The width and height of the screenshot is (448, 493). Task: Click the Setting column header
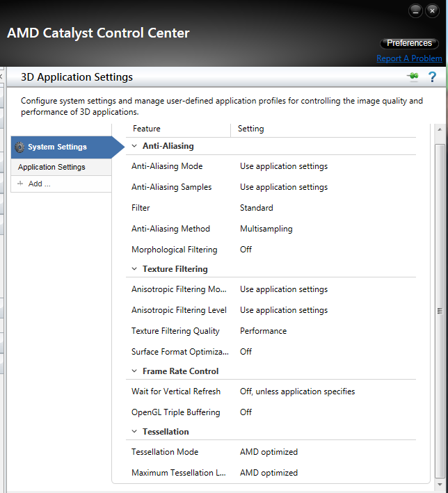pyautogui.click(x=250, y=129)
